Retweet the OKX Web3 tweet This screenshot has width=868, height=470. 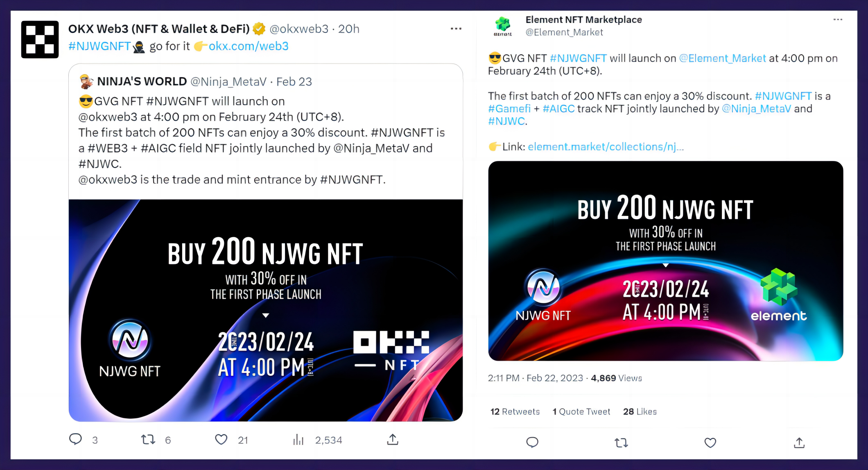pos(148,440)
